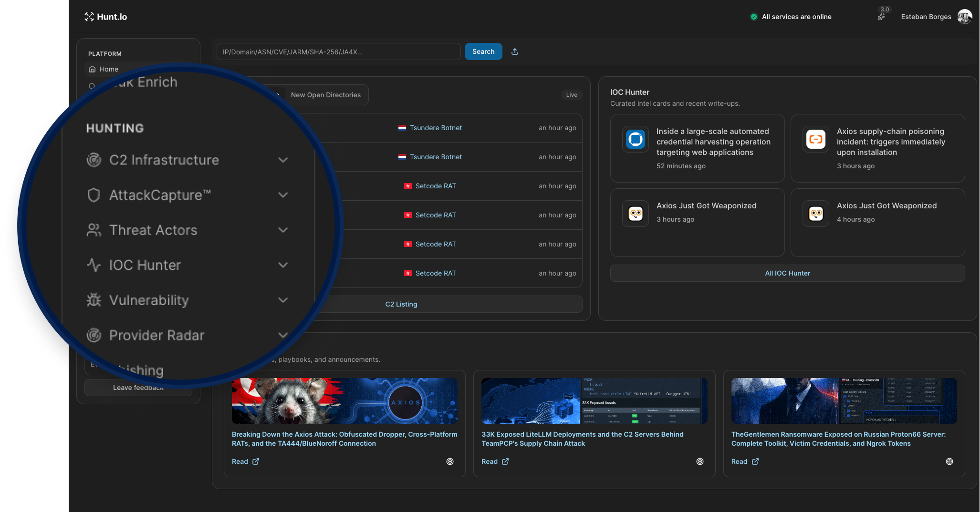Open the Proton66 ransomware thumbnail
Image resolution: width=980 pixels, height=512 pixels.
(x=844, y=401)
